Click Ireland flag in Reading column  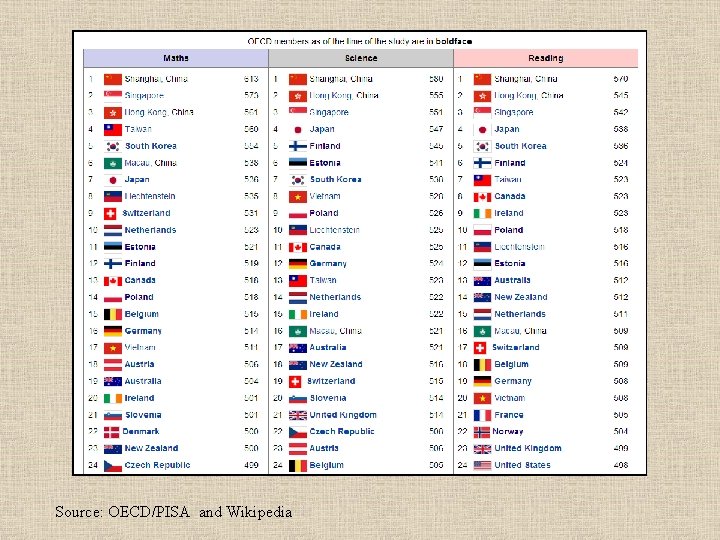[482, 214]
